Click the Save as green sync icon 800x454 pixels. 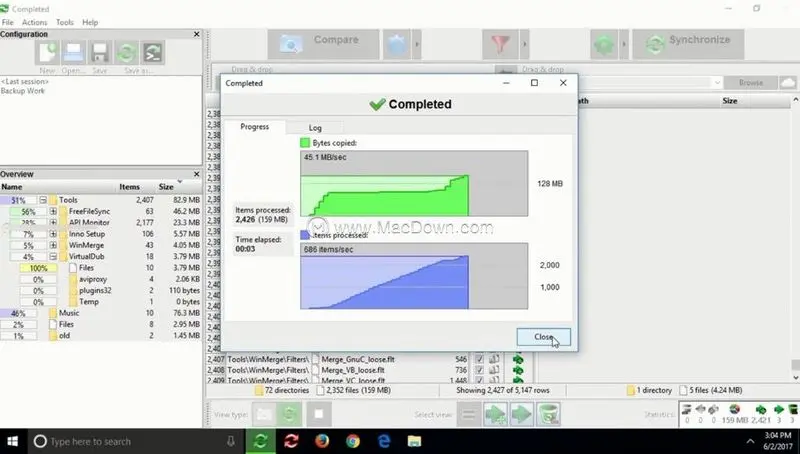pos(127,53)
